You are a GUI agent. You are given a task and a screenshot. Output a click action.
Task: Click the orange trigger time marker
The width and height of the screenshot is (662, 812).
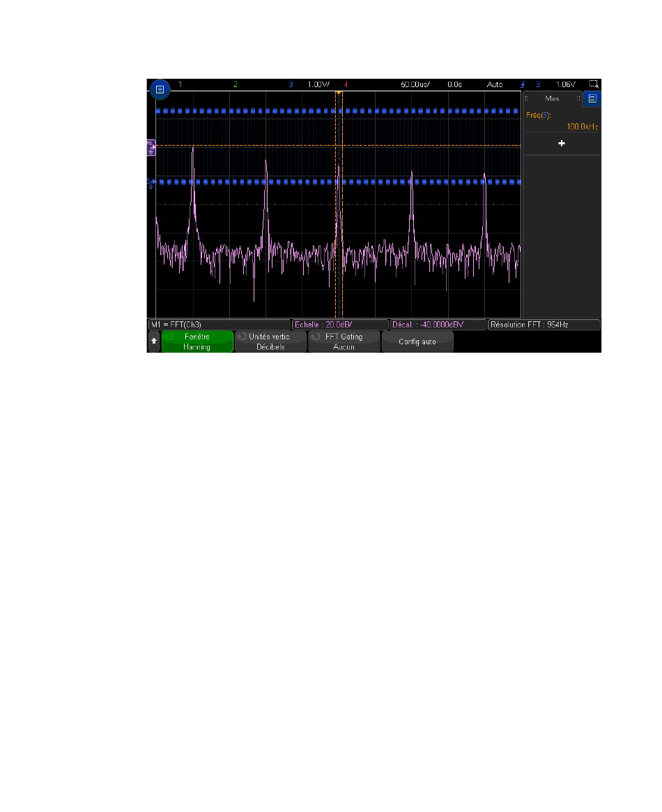tap(339, 93)
